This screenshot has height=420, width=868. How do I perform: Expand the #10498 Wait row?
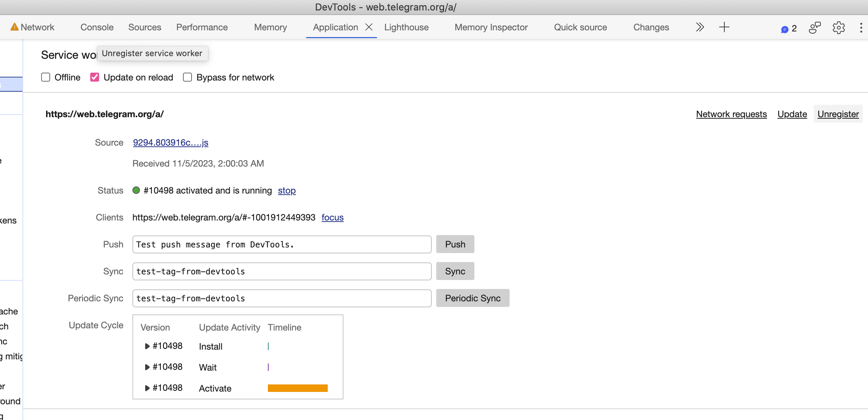pos(147,367)
